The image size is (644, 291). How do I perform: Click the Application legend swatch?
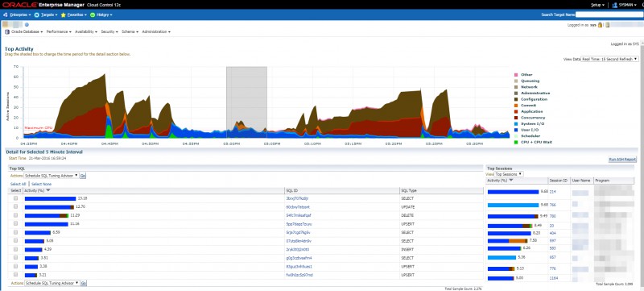coord(515,112)
